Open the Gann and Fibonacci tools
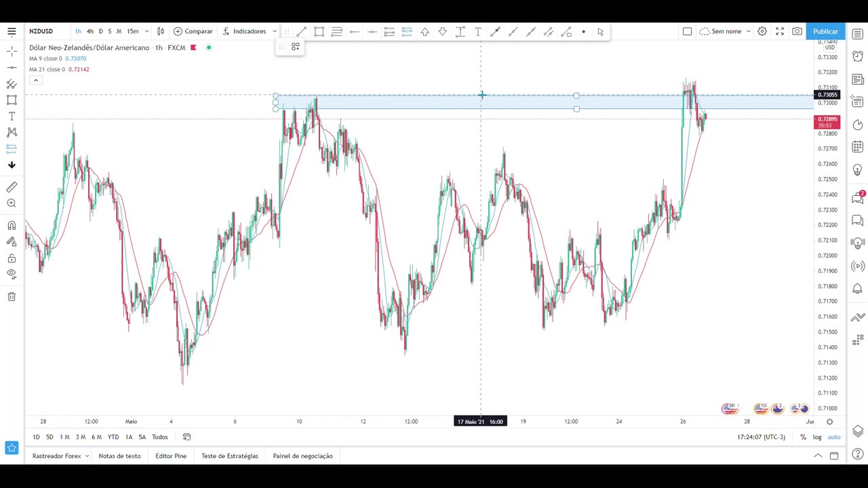Image resolution: width=868 pixels, height=488 pixels. click(x=12, y=83)
